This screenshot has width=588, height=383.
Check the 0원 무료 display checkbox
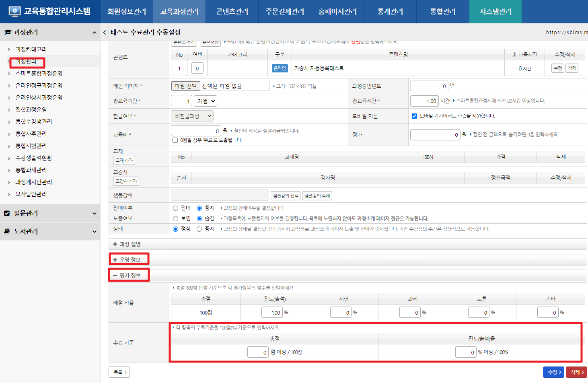[175, 140]
